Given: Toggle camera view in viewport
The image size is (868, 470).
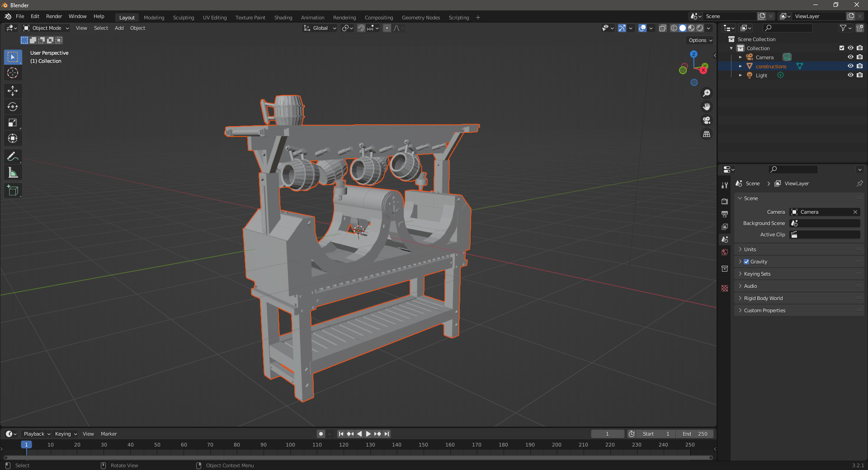Looking at the screenshot, I should [706, 121].
